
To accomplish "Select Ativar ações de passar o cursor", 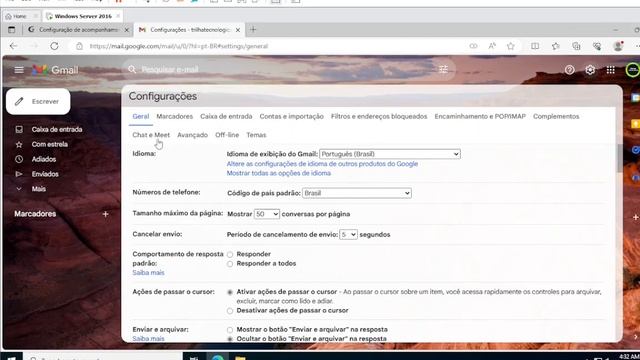I will (230, 292).
